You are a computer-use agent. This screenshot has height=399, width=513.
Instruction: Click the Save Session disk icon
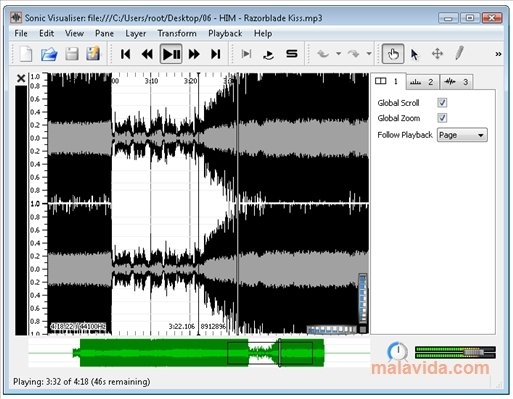pyautogui.click(x=71, y=54)
